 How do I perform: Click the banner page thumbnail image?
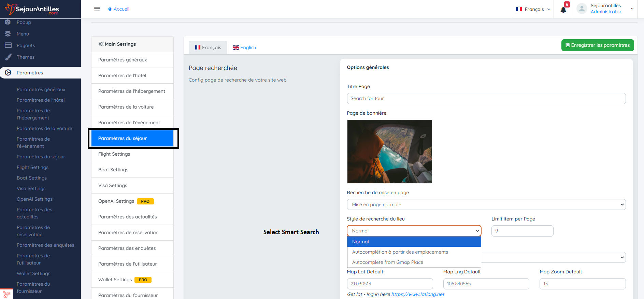tap(389, 151)
